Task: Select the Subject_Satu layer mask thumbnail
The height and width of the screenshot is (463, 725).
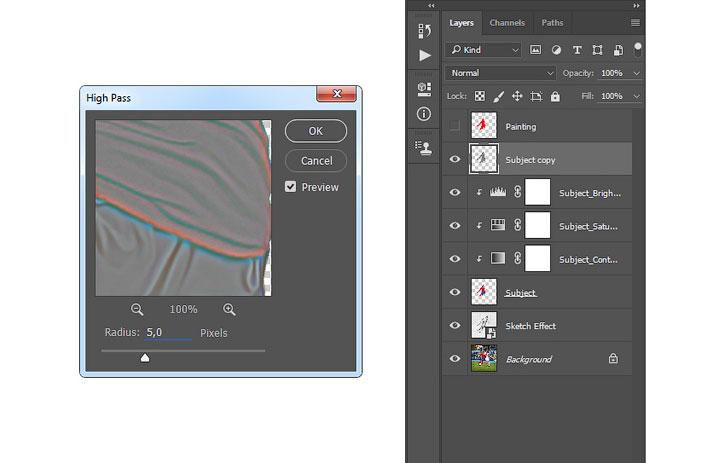Action: coord(538,225)
